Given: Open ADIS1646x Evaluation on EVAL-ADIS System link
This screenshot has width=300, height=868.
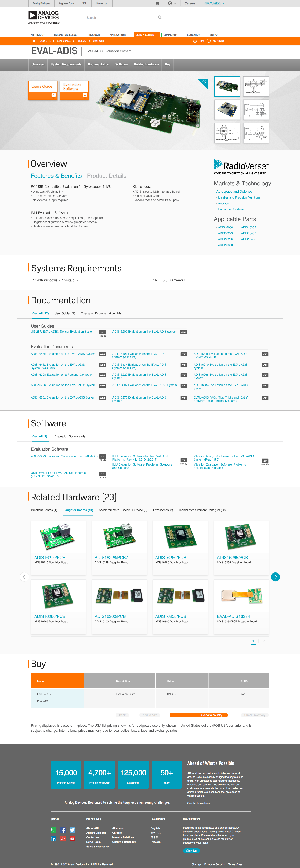Looking at the screenshot, I should (63, 354).
